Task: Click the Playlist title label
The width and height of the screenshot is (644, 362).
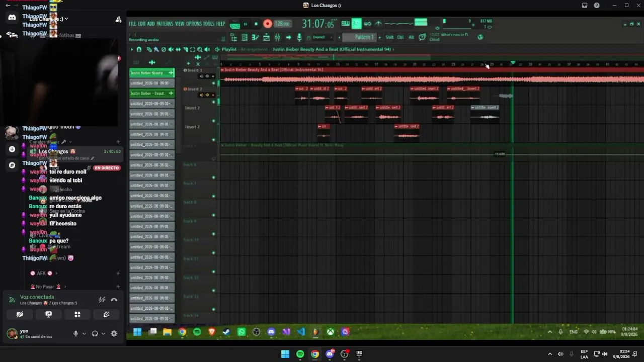Action: [x=229, y=49]
